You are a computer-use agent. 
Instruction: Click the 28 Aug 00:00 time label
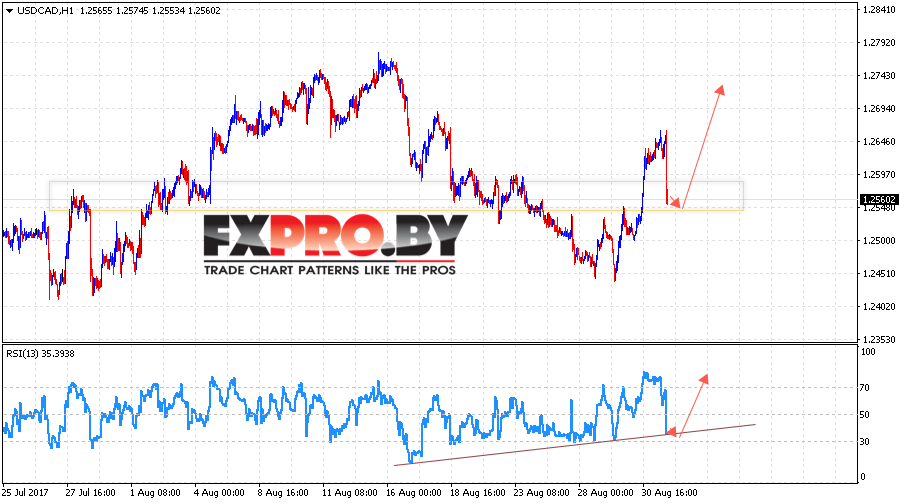pyautogui.click(x=606, y=493)
